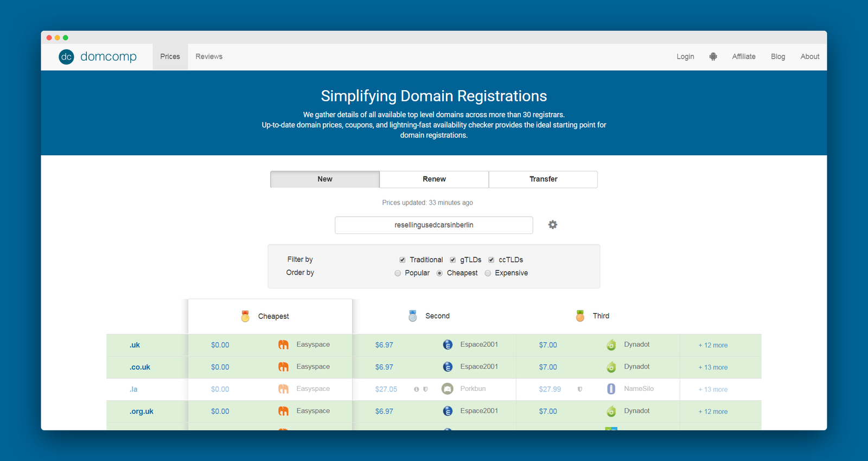The image size is (868, 461).
Task: Click $6.97 price in .co.uk row
Action: point(384,367)
